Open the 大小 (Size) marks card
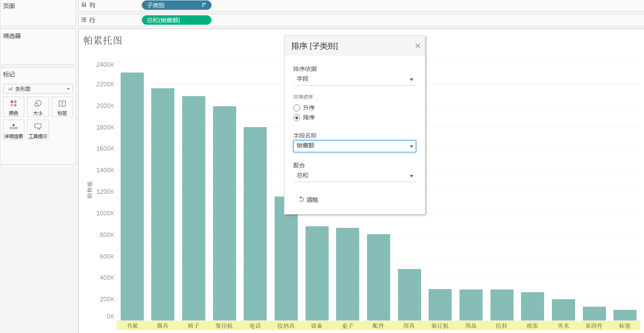 (38, 107)
